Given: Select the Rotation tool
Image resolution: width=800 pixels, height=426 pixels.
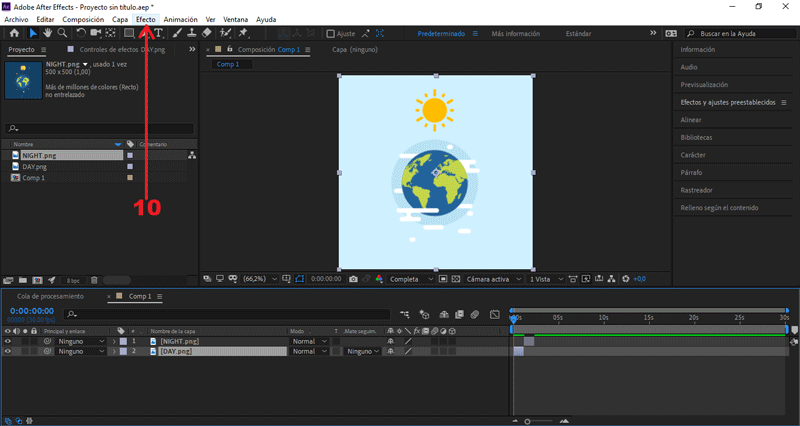Looking at the screenshot, I should [x=81, y=33].
